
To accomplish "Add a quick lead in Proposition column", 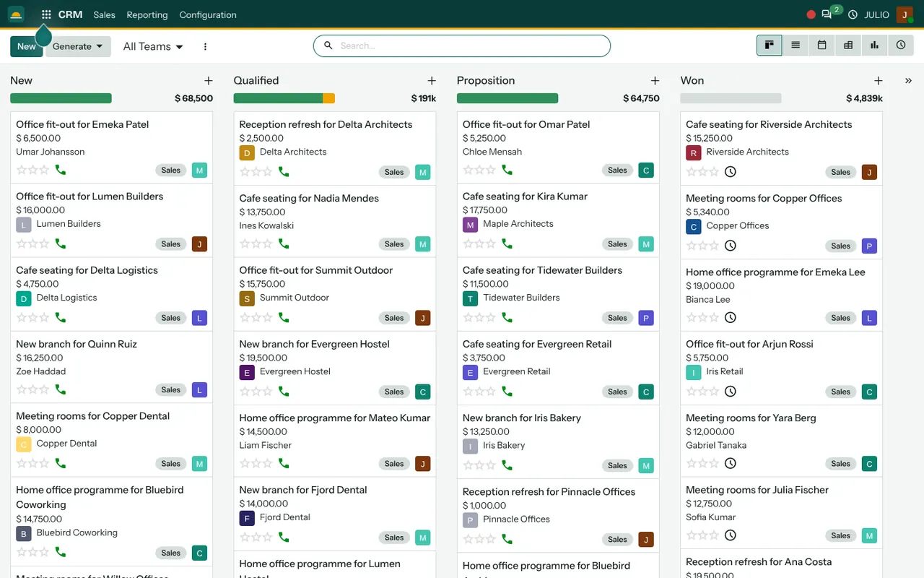I will click(655, 81).
